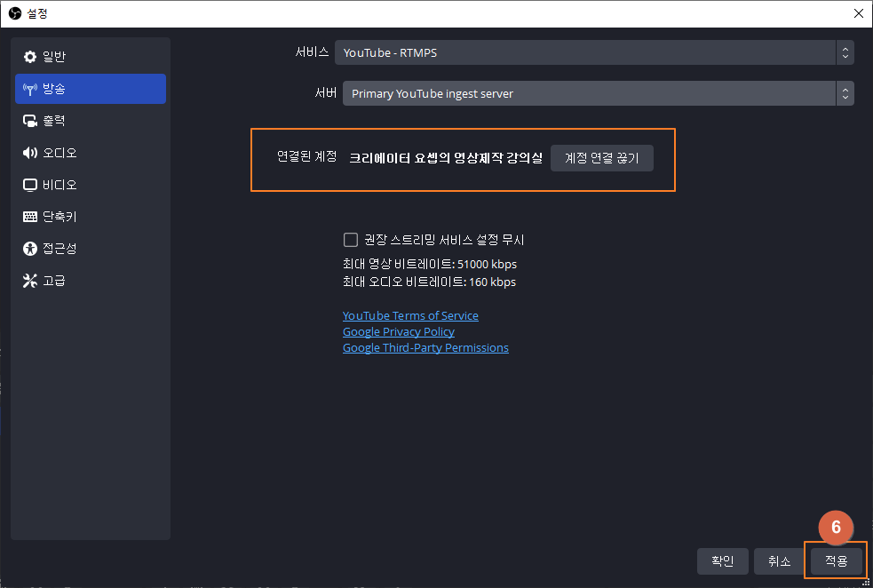The height and width of the screenshot is (588, 873).
Task: Click the keyboard icon beside 단축키
Action: pos(29,217)
